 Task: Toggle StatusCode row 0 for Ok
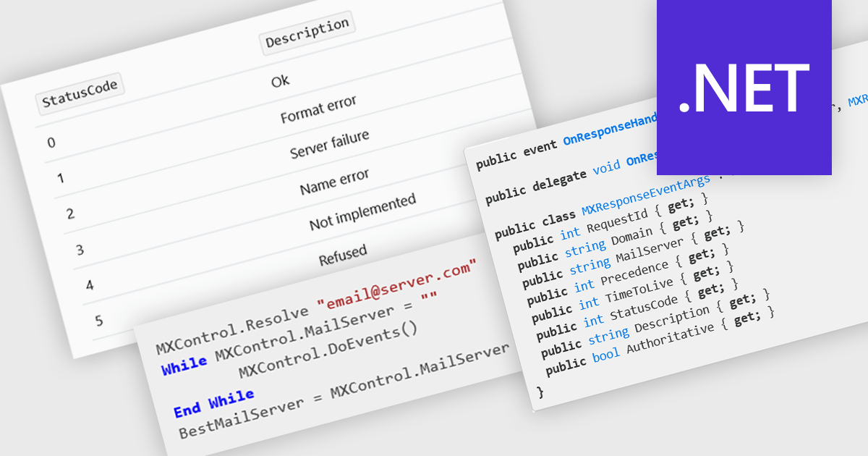52,143
